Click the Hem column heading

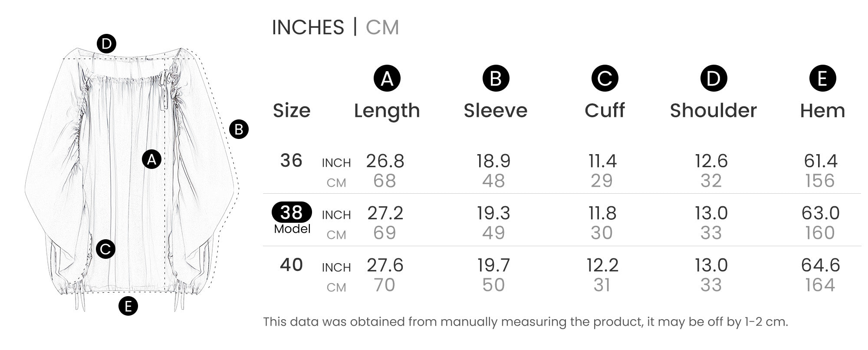(822, 111)
